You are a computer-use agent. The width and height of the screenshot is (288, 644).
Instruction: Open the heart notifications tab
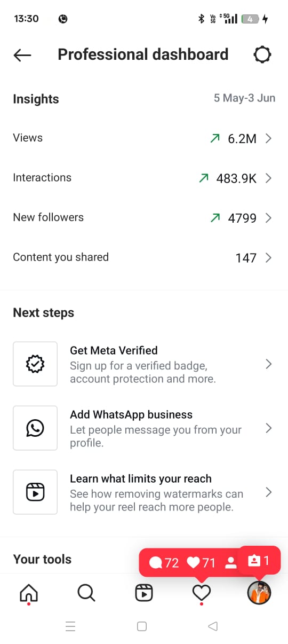click(202, 593)
